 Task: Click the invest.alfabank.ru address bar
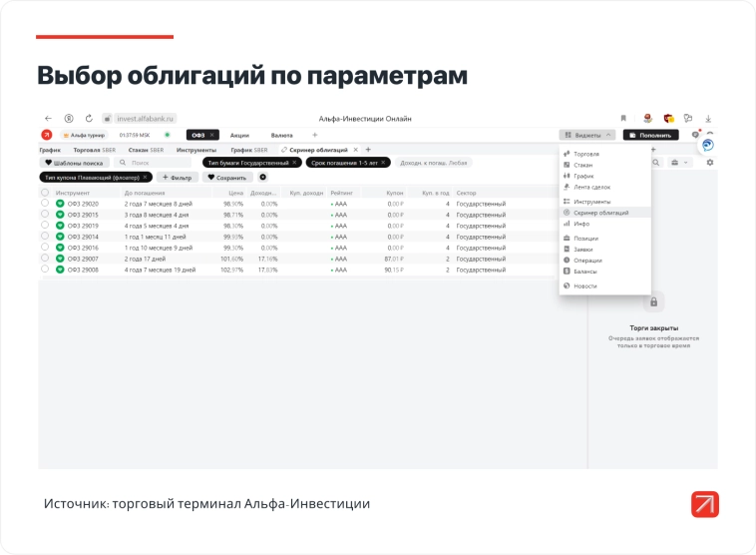point(145,118)
